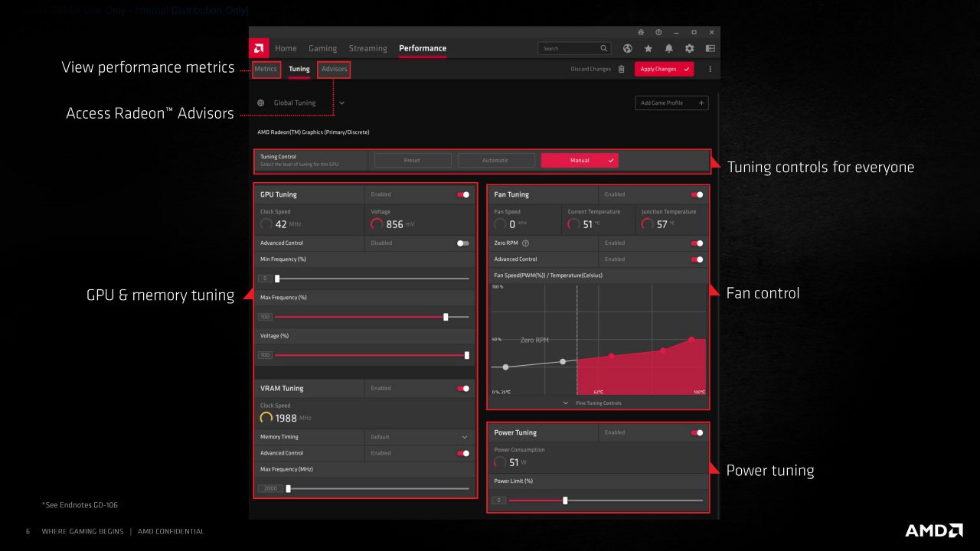Viewport: 980px width, 551px height.
Task: Click the gray fan curve point beside Zero RPM
Action: (x=563, y=361)
